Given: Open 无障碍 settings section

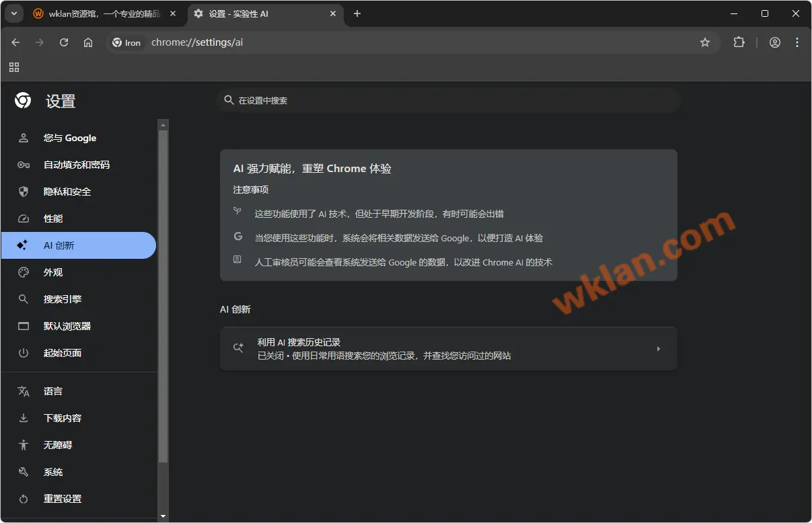Looking at the screenshot, I should tap(79, 445).
